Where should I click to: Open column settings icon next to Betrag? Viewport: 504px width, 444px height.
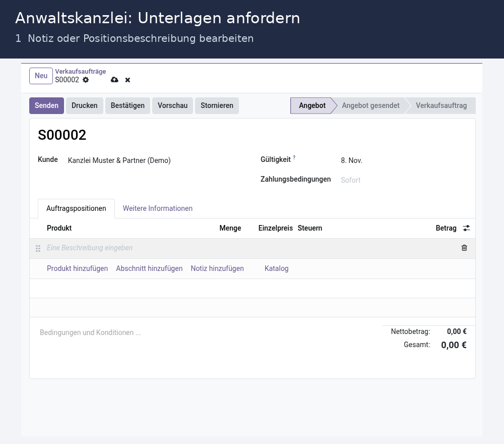(x=466, y=228)
